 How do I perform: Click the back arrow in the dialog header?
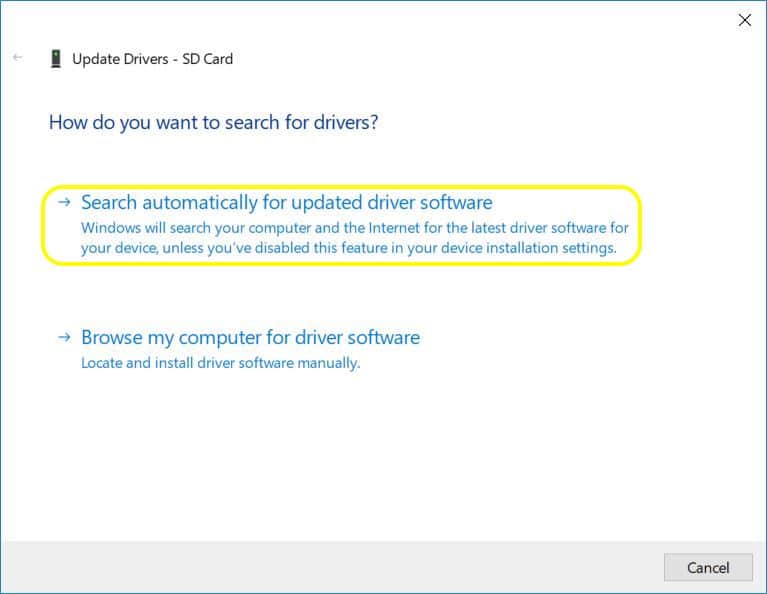(17, 58)
